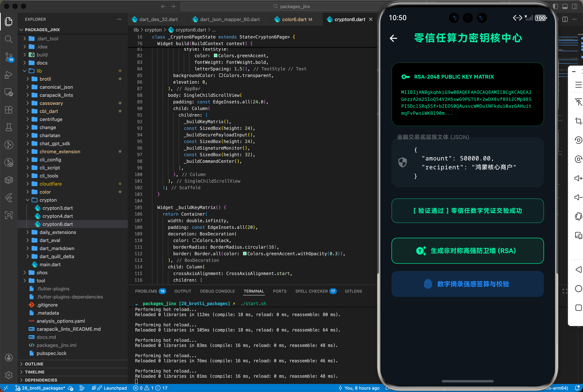The width and height of the screenshot is (583, 392).
Task: Open the Extensions view icon
Action: coord(8,110)
